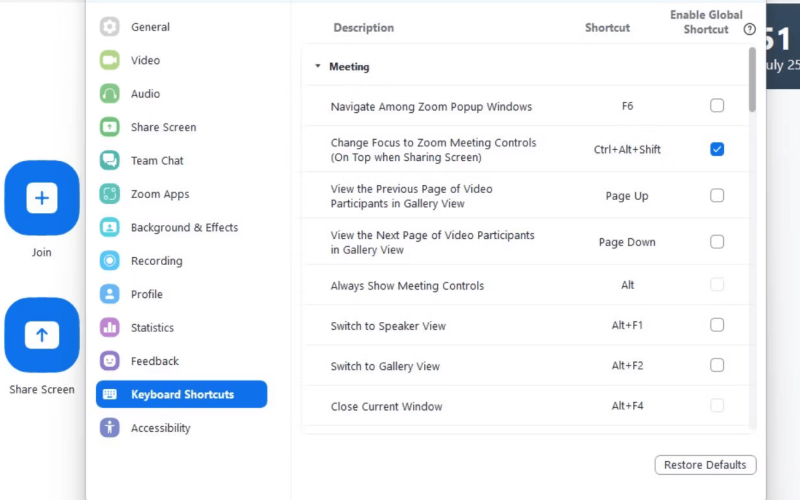Select Keyboard Shortcuts label
This screenshot has width=800, height=500.
(x=182, y=394)
